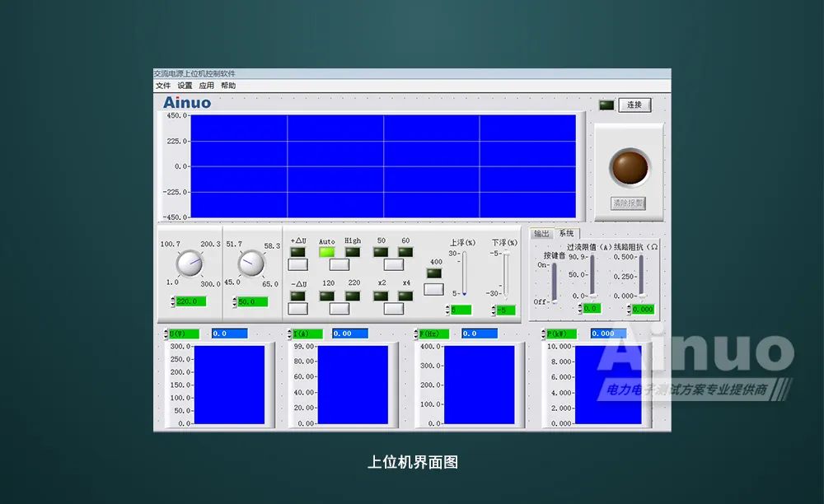Click the stepper beside the 220.0 voltage field
Image resolution: width=824 pixels, height=504 pixels.
pyautogui.click(x=172, y=301)
